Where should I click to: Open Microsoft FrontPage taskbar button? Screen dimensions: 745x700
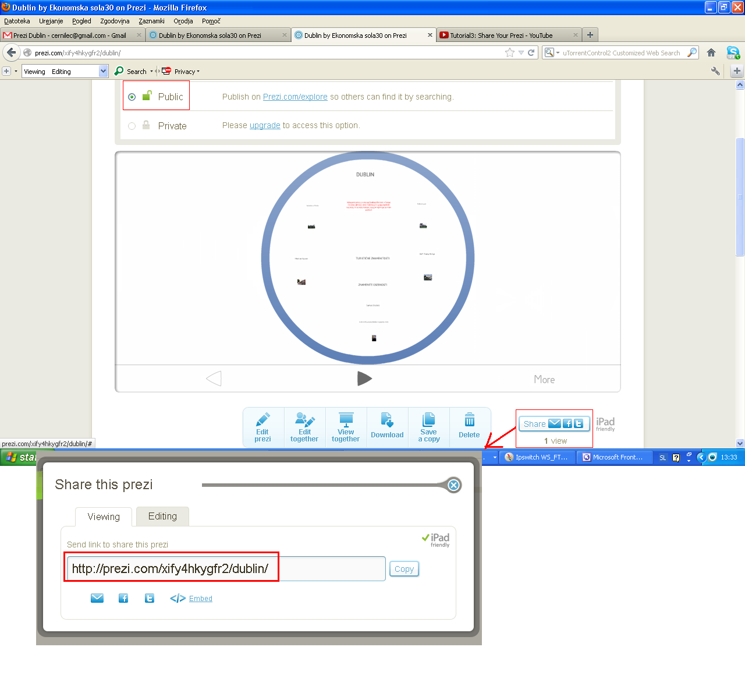[614, 457]
